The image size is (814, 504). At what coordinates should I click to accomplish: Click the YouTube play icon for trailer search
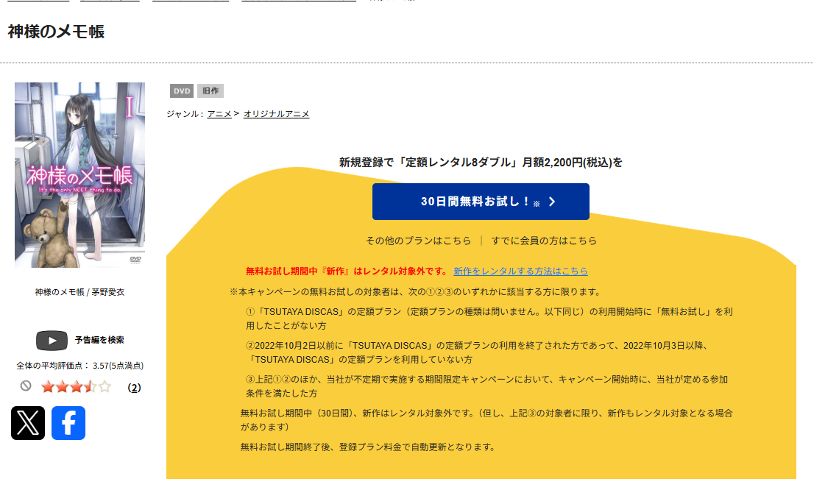(x=52, y=341)
